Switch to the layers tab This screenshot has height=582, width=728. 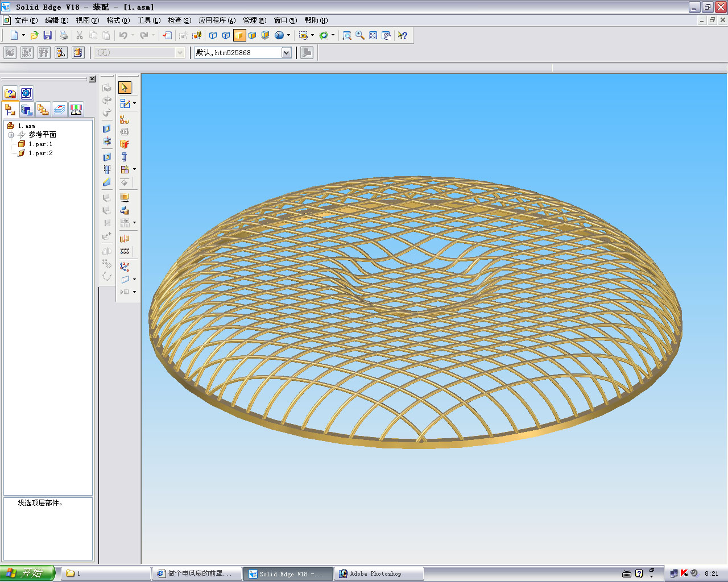pyautogui.click(x=60, y=109)
